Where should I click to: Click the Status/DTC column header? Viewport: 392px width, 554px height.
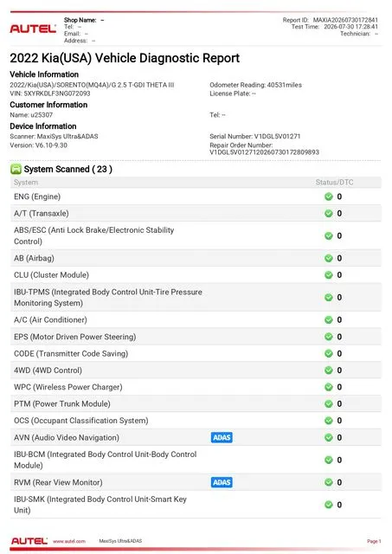pyautogui.click(x=334, y=183)
